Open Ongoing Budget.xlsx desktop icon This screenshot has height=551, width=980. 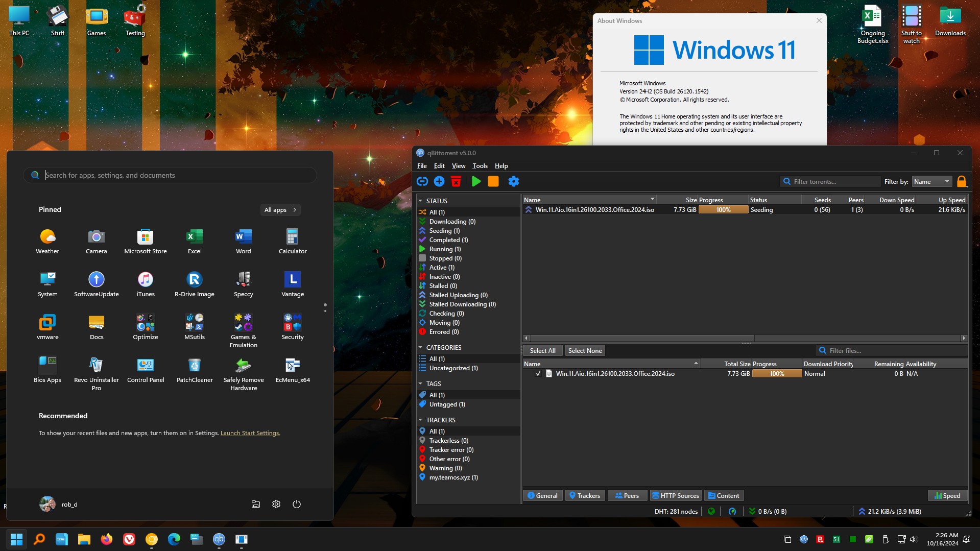pos(873,25)
